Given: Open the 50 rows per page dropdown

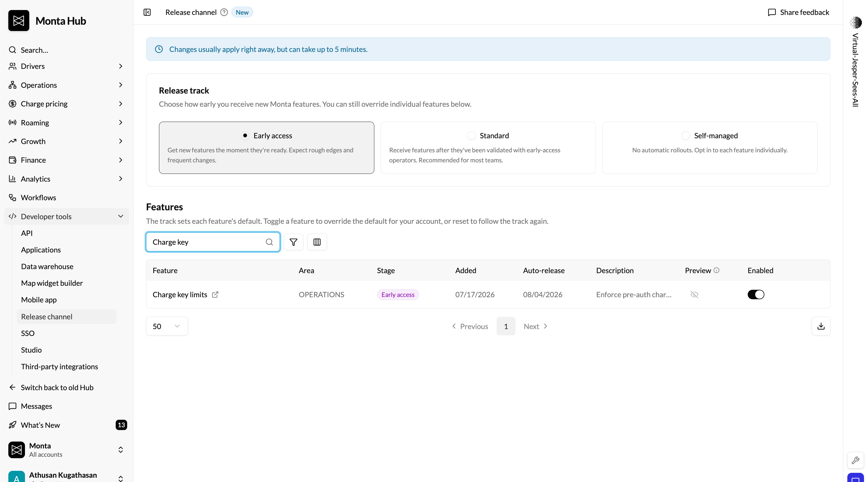Looking at the screenshot, I should click(x=167, y=326).
